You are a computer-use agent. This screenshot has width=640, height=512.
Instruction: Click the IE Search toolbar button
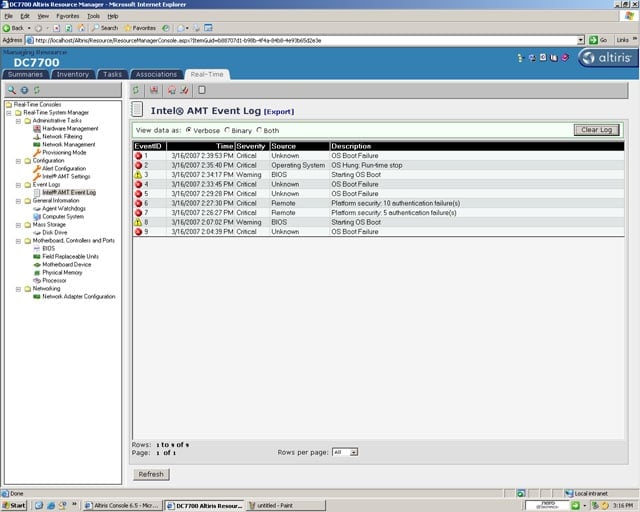pos(105,28)
